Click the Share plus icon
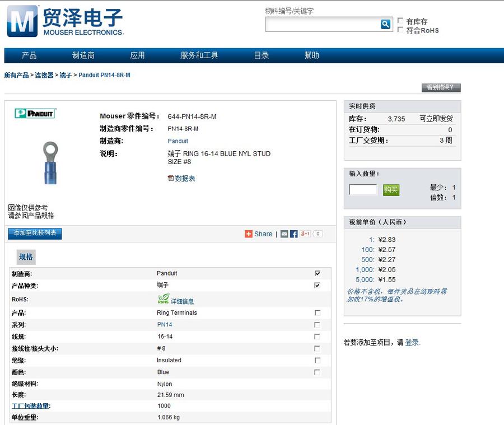Image resolution: width=504 pixels, height=425 pixels. [x=249, y=234]
